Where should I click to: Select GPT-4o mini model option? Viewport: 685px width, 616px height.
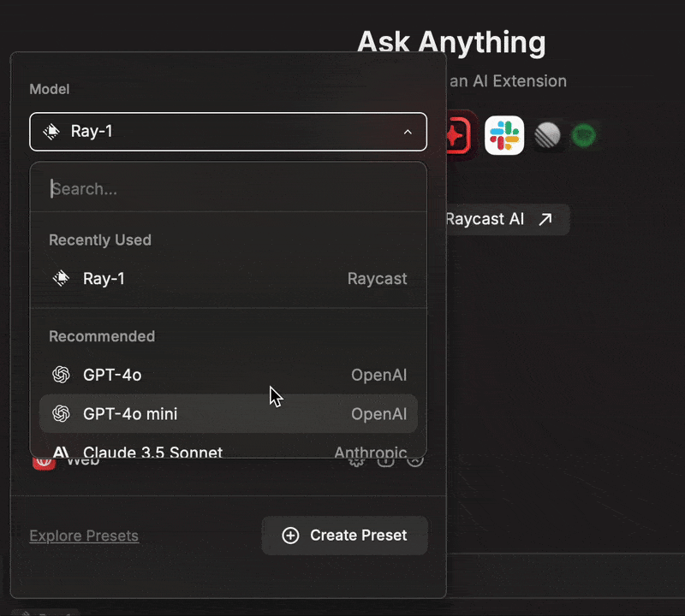pos(228,414)
